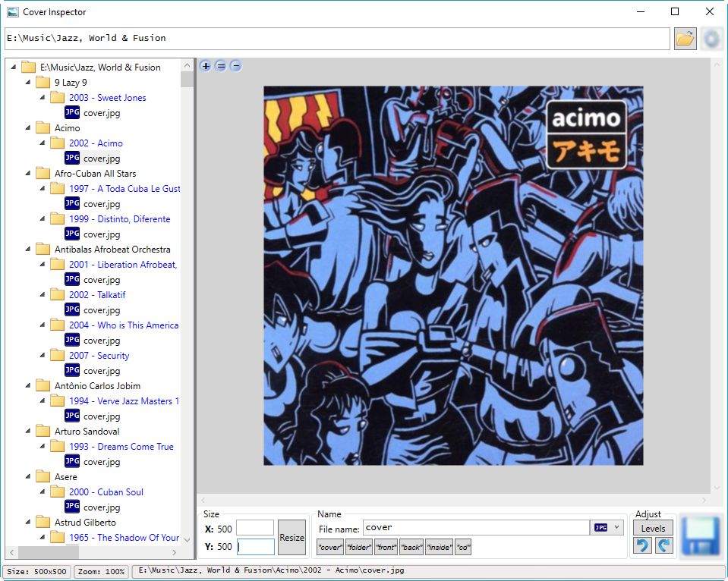Set file name to "folder" preset
The width and height of the screenshot is (728, 581).
(359, 547)
